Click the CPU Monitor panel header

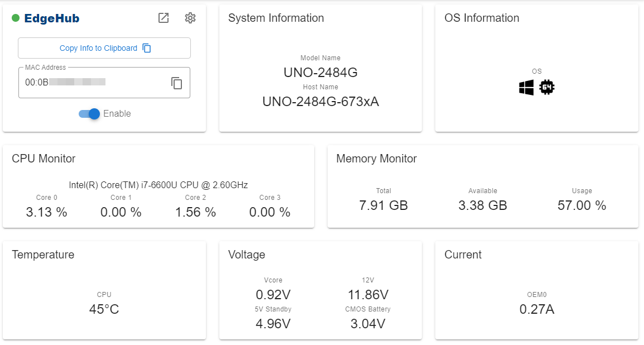pyautogui.click(x=43, y=159)
